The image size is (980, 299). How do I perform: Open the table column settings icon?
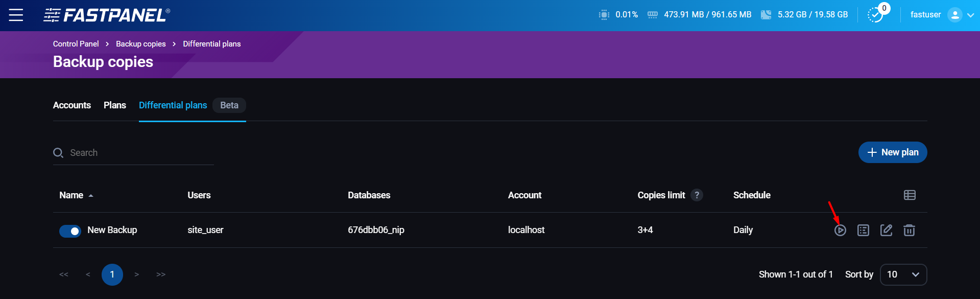[x=910, y=195]
